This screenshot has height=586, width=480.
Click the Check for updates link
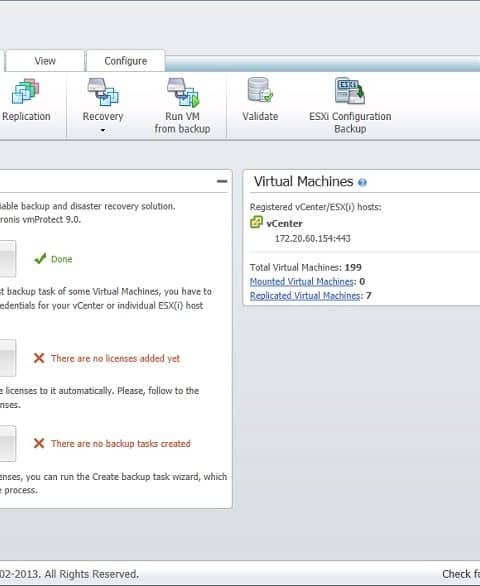tap(461, 574)
